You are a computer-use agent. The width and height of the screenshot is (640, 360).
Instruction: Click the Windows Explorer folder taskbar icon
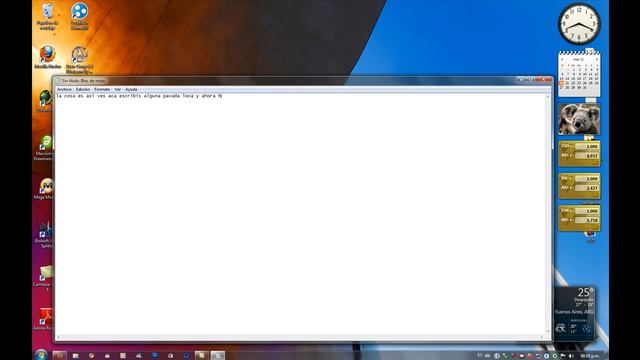76,356
